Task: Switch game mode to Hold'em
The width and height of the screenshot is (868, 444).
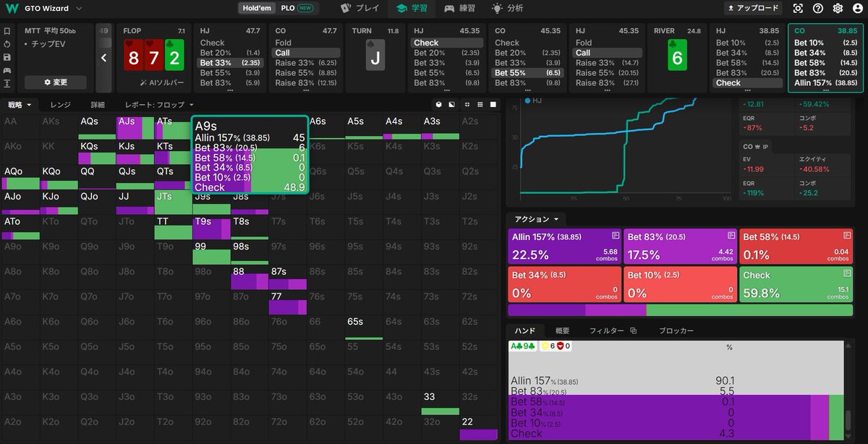Action: coord(257,8)
